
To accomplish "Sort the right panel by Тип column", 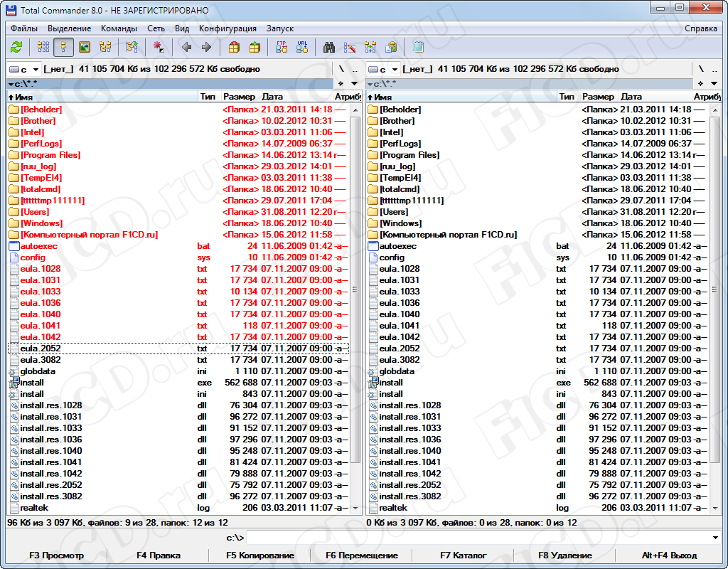I will 567,97.
